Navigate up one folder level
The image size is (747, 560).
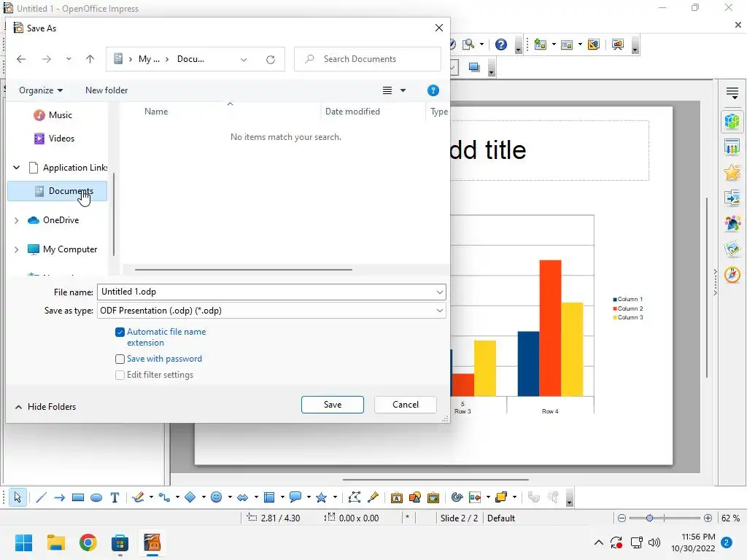[x=90, y=59]
